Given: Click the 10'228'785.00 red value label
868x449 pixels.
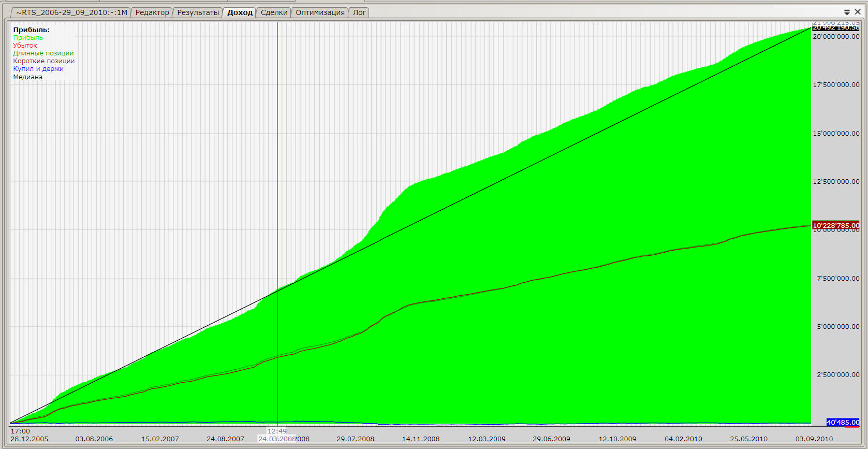Looking at the screenshot, I should pyautogui.click(x=836, y=225).
